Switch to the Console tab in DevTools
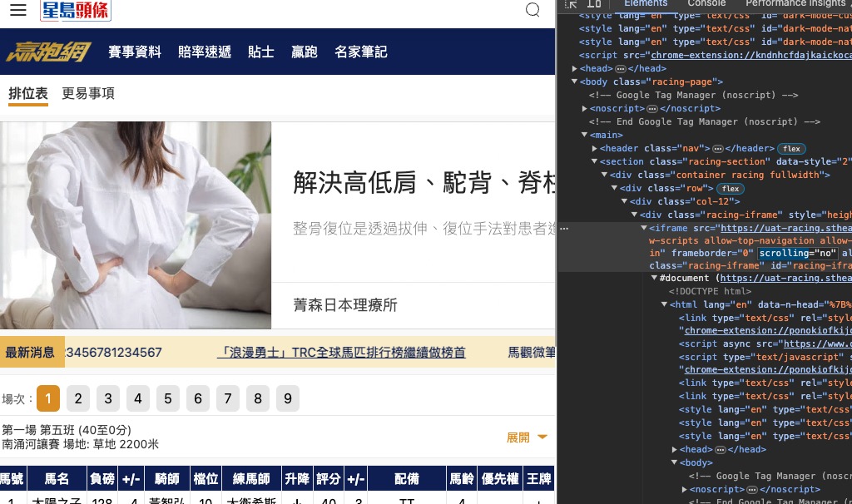 tap(706, 4)
